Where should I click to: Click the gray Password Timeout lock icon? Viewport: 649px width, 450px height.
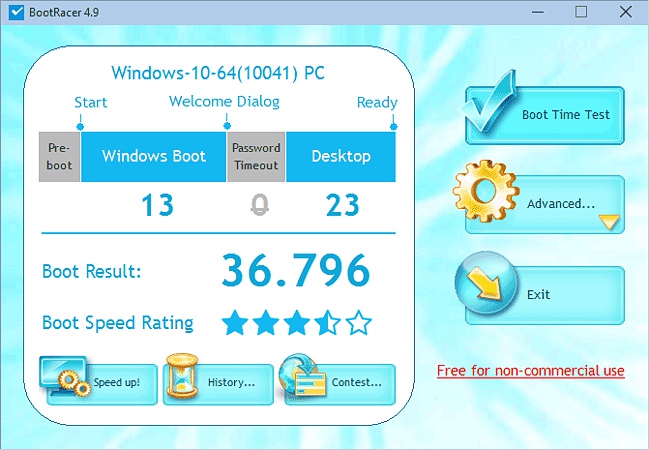click(x=259, y=205)
